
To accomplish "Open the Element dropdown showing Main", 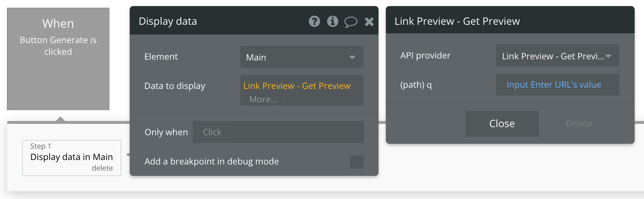I will 302,57.
